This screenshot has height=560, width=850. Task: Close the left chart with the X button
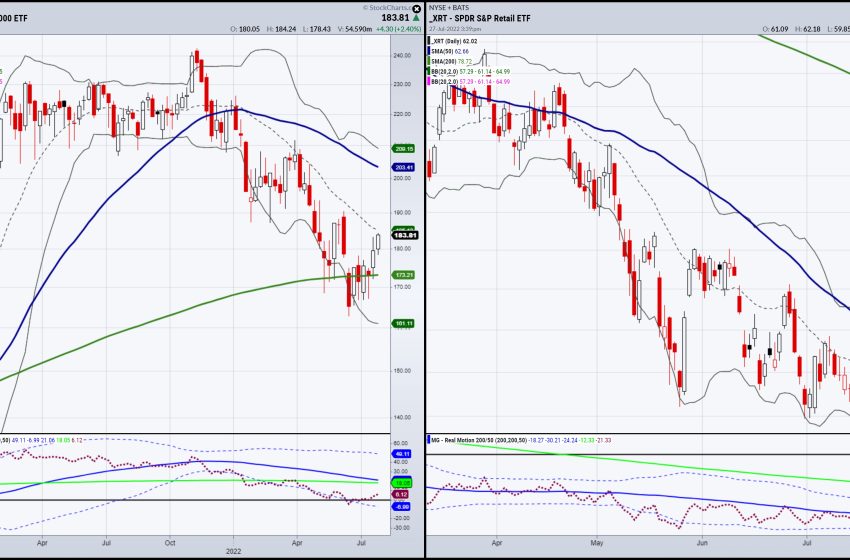click(416, 9)
